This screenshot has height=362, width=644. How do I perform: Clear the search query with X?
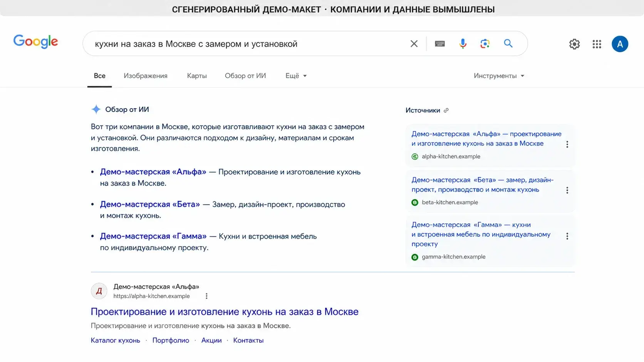[x=414, y=44]
